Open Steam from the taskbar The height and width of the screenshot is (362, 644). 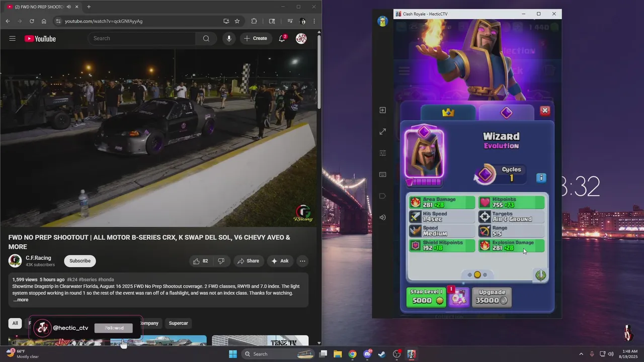point(382,354)
